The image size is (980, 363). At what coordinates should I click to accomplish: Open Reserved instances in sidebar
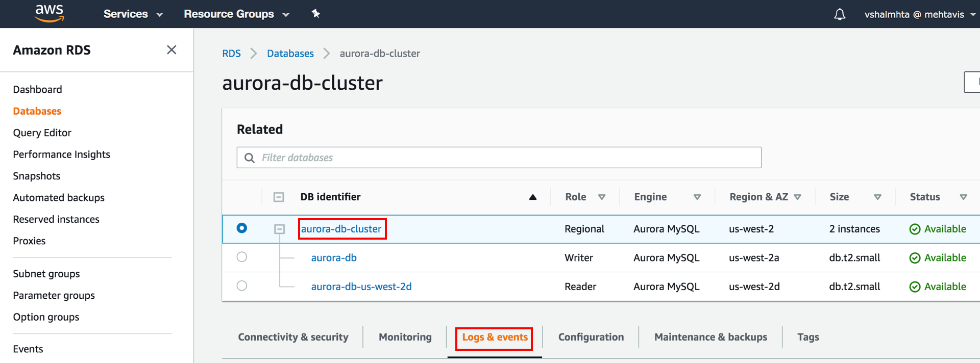point(56,219)
